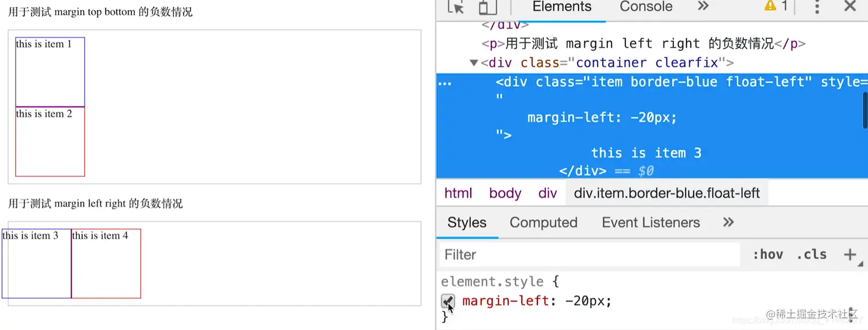Click the warning count indicator icon
This screenshot has width=868, height=330.
click(770, 6)
